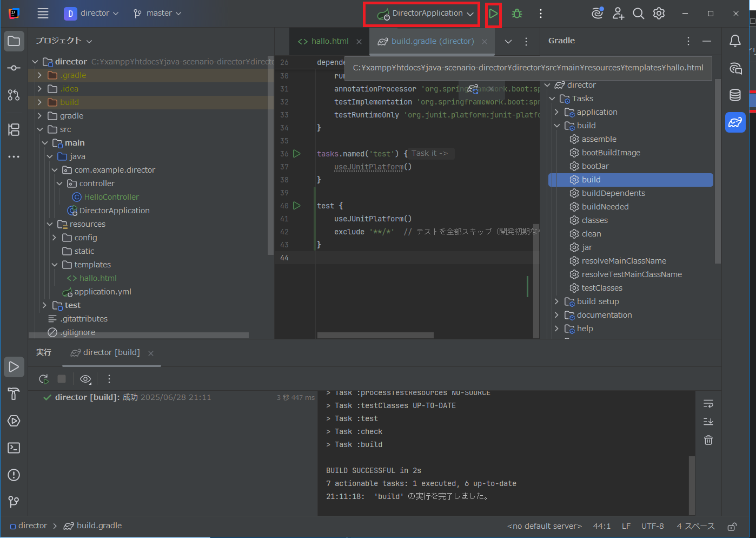The image size is (756, 538).
Task: Open the master branch dropdown
Action: 157,13
